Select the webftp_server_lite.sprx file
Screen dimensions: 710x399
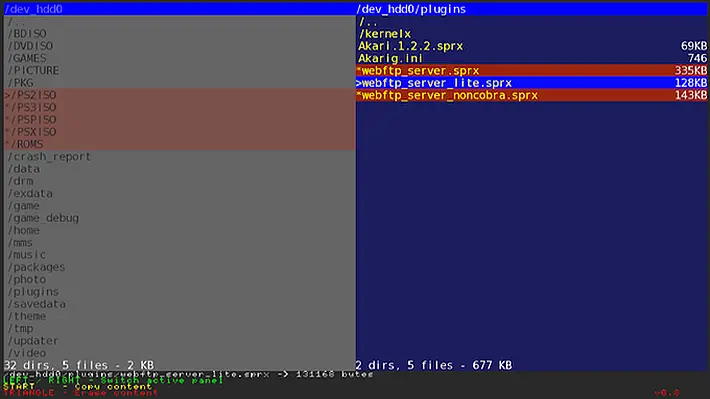(x=532, y=83)
